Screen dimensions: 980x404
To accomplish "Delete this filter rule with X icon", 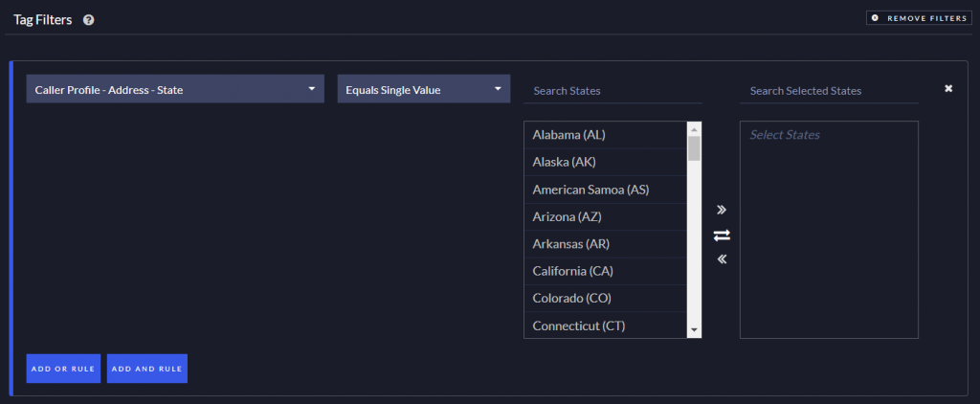I will pyautogui.click(x=948, y=89).
